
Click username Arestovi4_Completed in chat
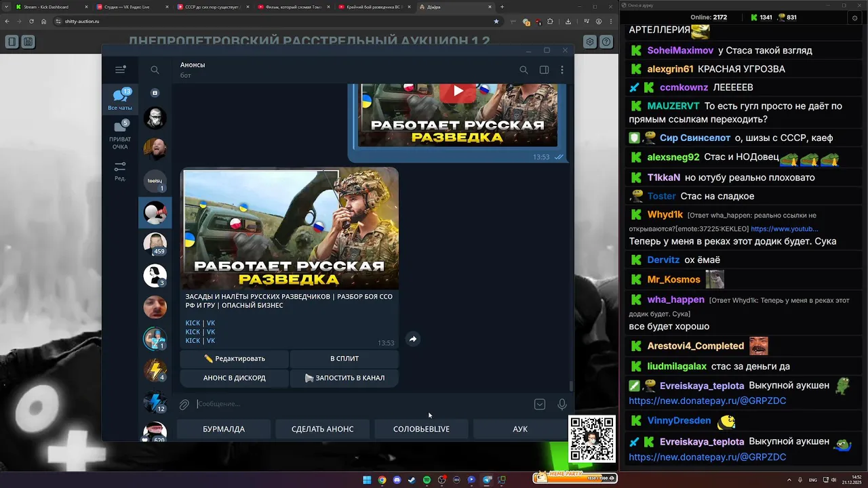696,346
